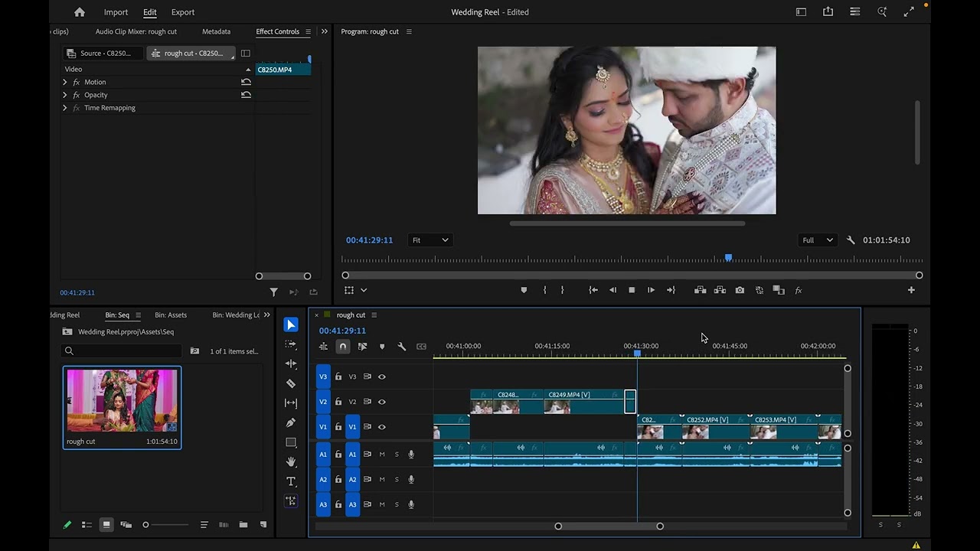Go to Out point button
This screenshot has height=551, width=980.
coord(671,290)
